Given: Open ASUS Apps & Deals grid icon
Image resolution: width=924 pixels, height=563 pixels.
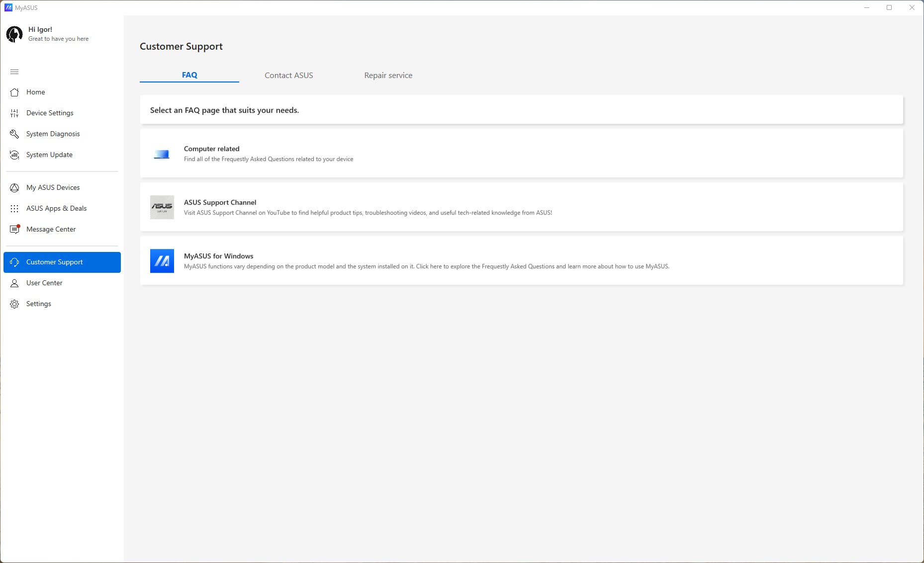Looking at the screenshot, I should (x=14, y=209).
